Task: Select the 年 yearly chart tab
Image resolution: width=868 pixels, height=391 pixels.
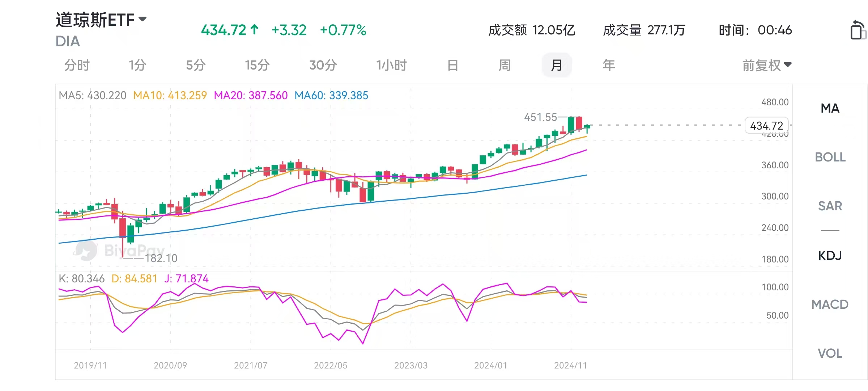Action: pyautogui.click(x=609, y=66)
